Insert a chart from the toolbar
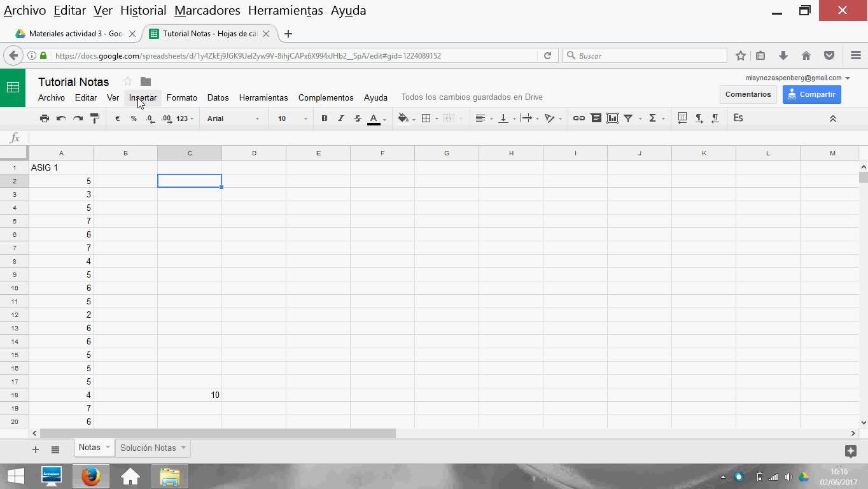This screenshot has height=489, width=868. click(x=612, y=118)
